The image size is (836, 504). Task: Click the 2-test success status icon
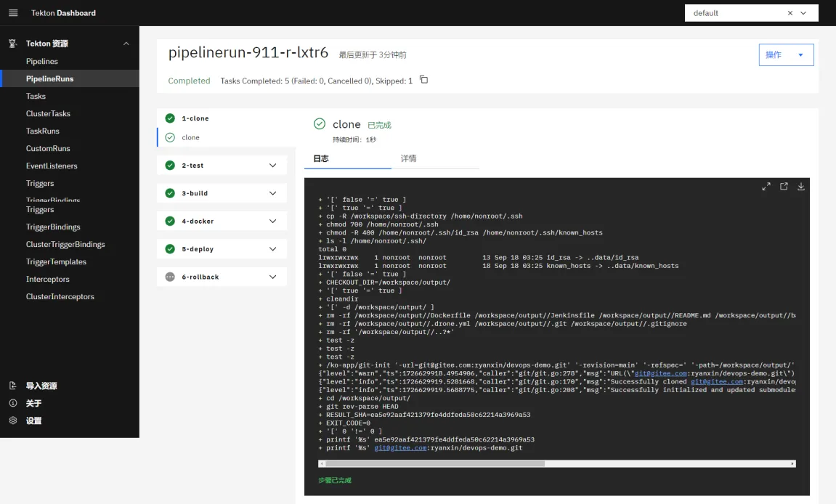[x=170, y=166]
